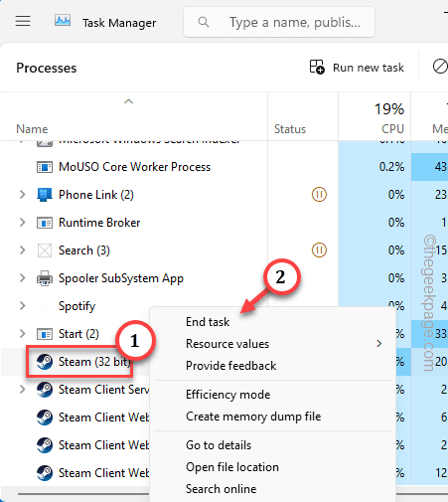Screen dimensions: 448x502
Task: Click the Phone Link process icon
Action: click(45, 195)
